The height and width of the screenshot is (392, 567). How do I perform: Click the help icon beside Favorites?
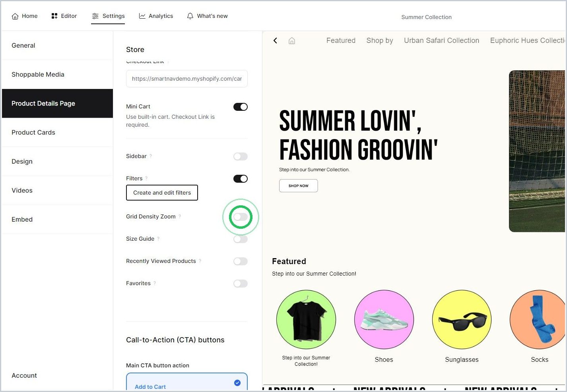(155, 283)
